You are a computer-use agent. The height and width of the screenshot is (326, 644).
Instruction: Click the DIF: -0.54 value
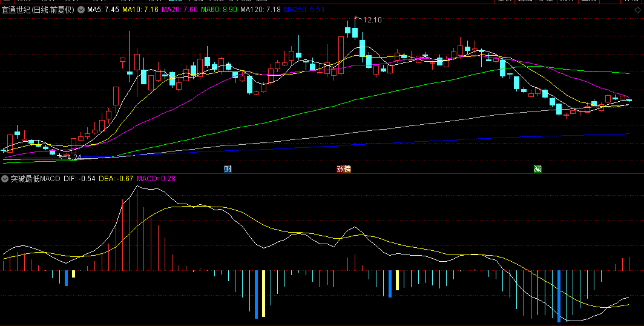(x=80, y=179)
